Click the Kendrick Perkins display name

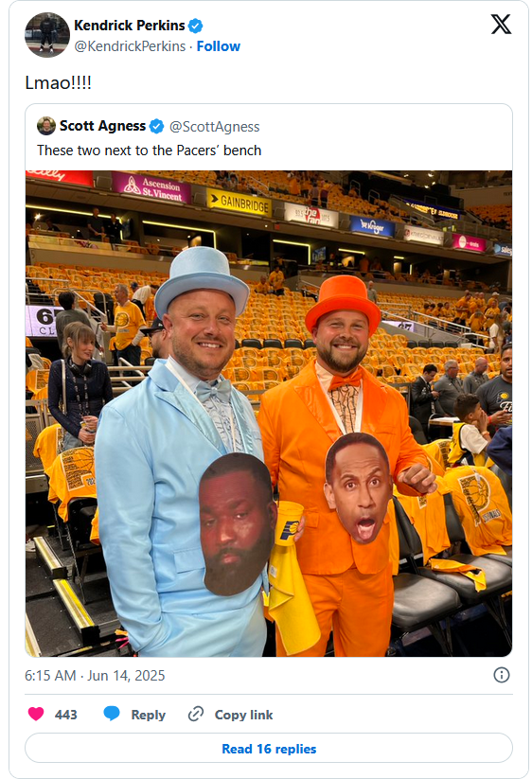coord(130,26)
